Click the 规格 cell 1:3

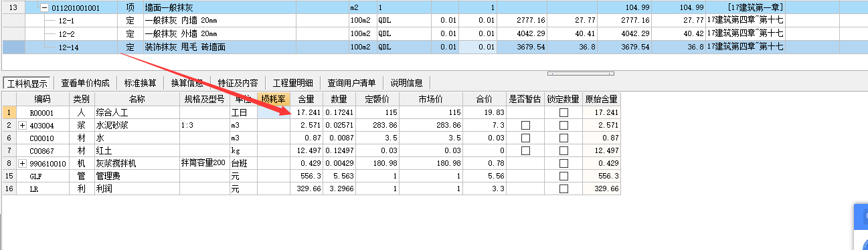(204, 126)
